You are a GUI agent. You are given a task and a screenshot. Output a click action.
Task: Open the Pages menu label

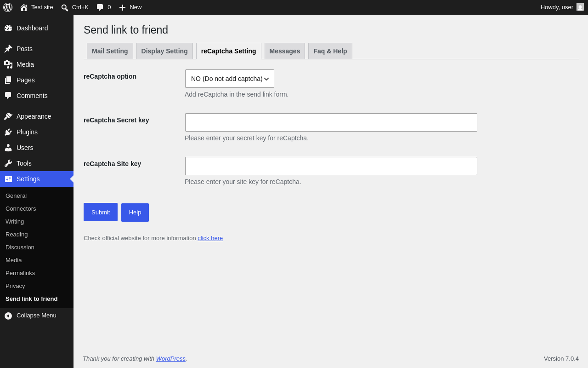(26, 80)
